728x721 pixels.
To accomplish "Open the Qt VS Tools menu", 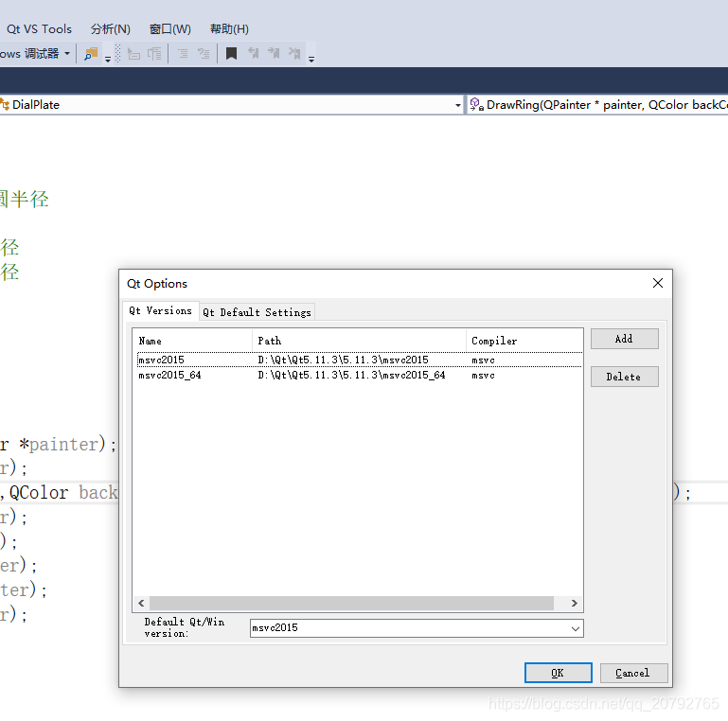I will click(x=39, y=29).
